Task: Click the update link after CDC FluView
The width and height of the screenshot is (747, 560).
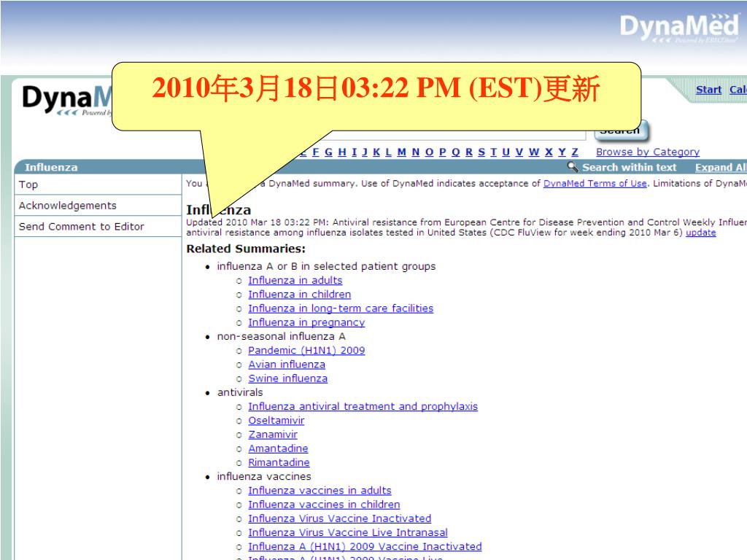Action: point(701,233)
